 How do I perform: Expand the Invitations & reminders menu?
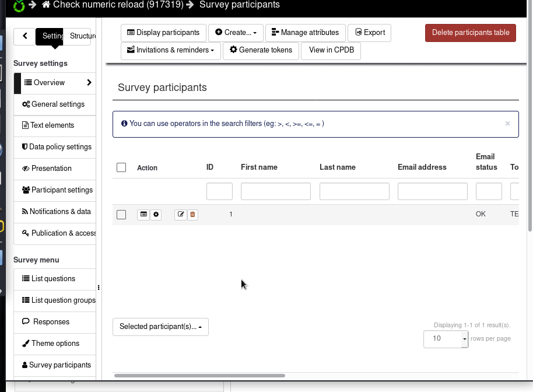pyautogui.click(x=171, y=50)
